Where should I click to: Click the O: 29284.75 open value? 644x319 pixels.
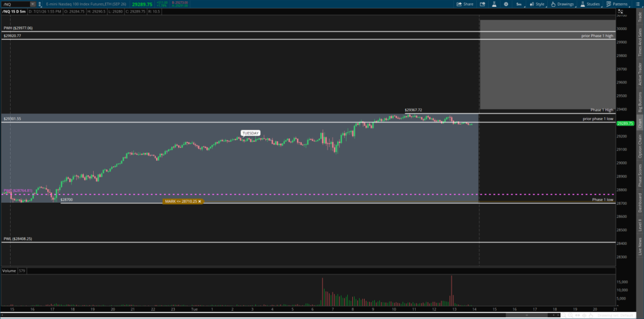[x=74, y=11]
